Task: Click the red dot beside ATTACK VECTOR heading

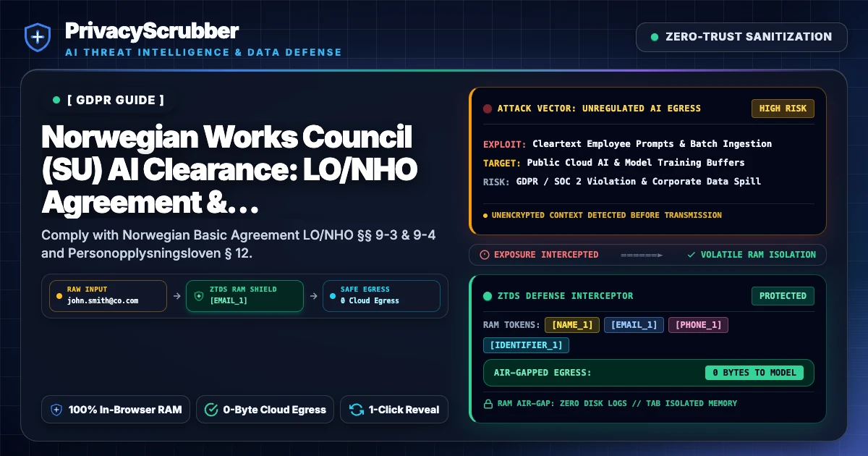Action: click(x=488, y=109)
